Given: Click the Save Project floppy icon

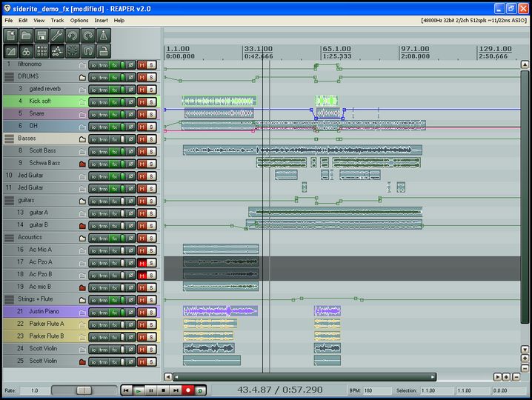Looking at the screenshot, I should [41, 36].
